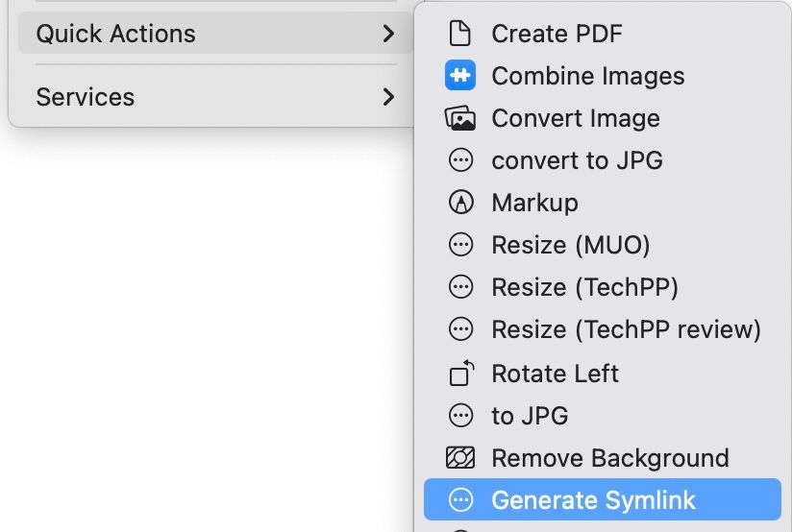Select Resize (TechPP review) action

626,330
